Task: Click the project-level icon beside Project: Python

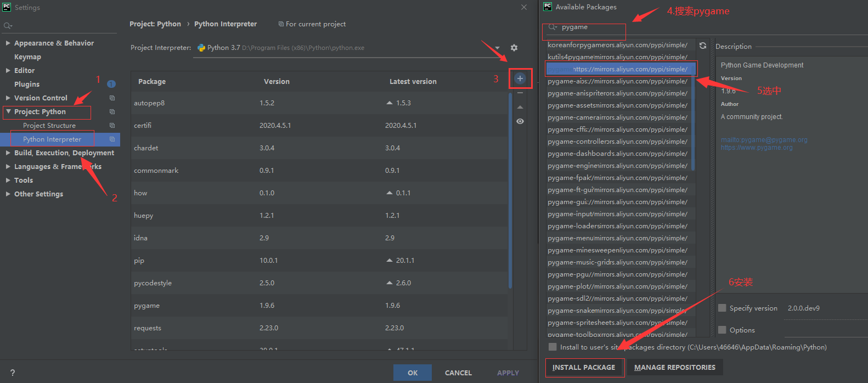Action: (112, 112)
